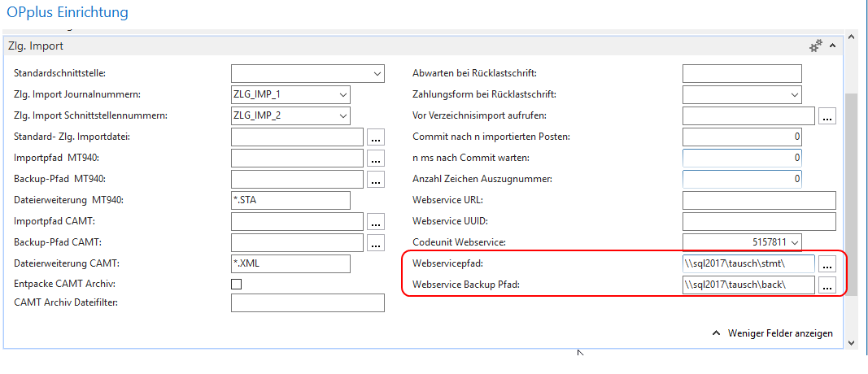Browse for Standard- Zlg. Importdatei
Viewport: 868px width, 374px height.
[376, 137]
